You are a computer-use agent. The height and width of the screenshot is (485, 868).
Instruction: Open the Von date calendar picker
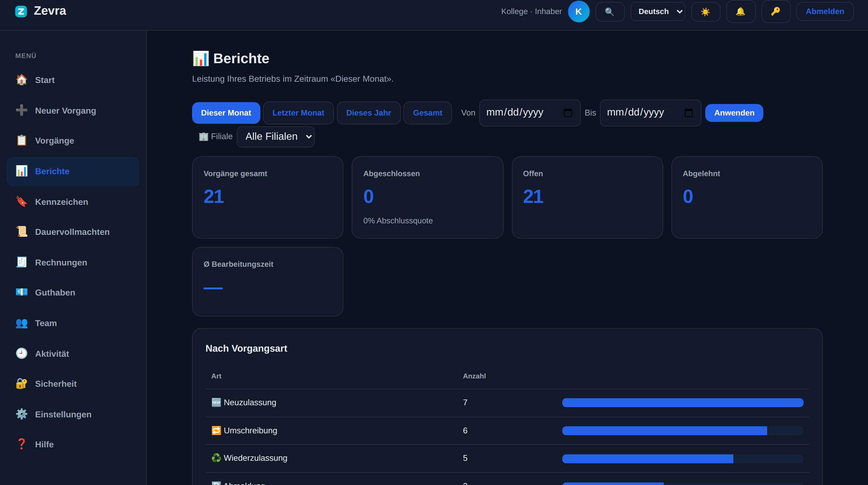[x=568, y=113]
